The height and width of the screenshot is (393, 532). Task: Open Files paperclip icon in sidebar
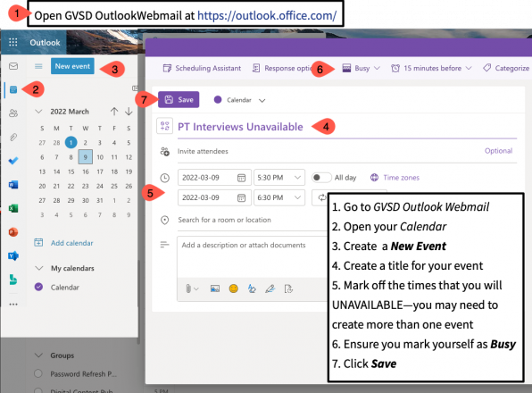pos(13,138)
